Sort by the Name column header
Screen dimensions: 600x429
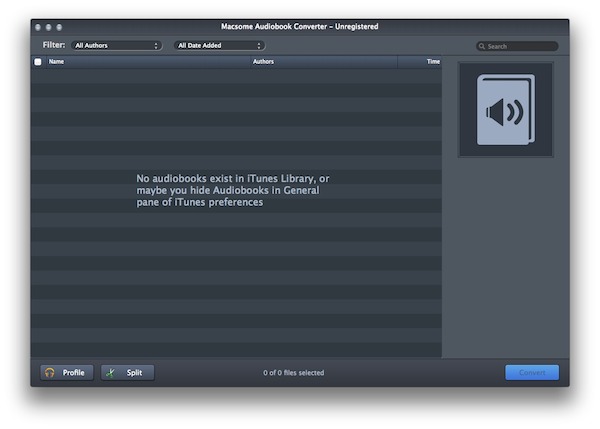tap(148, 62)
